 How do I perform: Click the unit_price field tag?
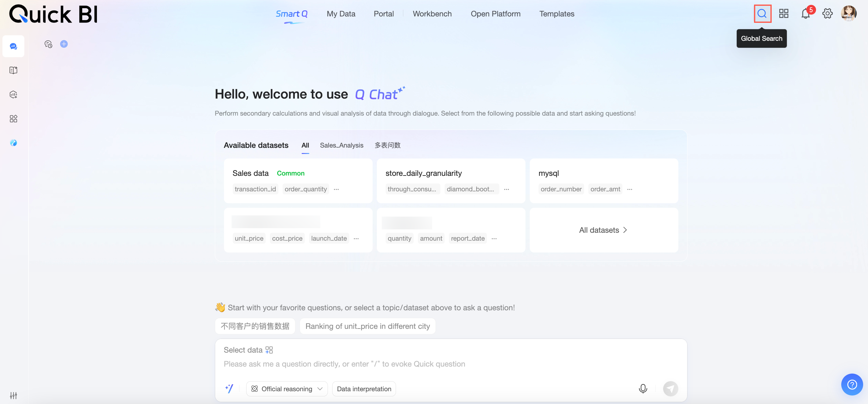[249, 239]
